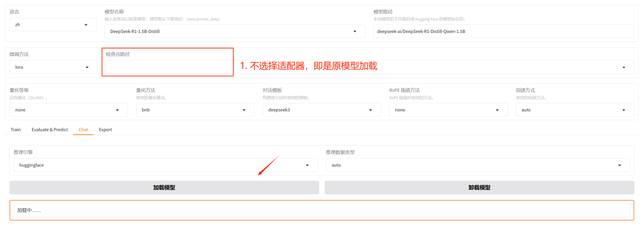The height and width of the screenshot is (238, 644).
Task: Click inside the 检查点路径 input box
Action: [167, 67]
